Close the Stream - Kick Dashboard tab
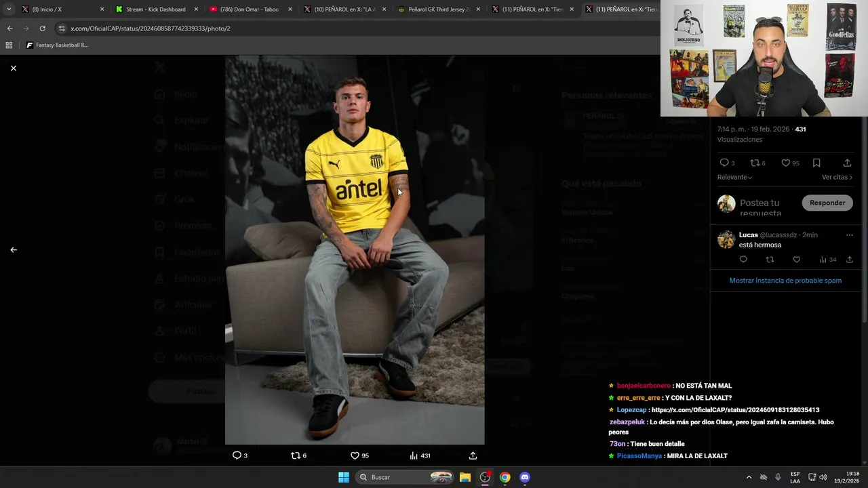This screenshot has width=868, height=488. pyautogui.click(x=196, y=9)
